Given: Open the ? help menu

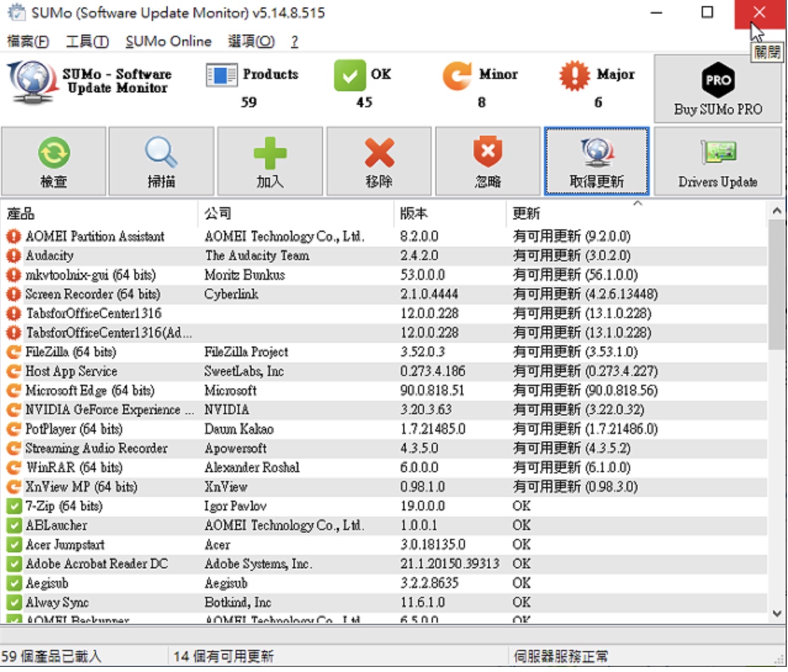Looking at the screenshot, I should tap(295, 41).
